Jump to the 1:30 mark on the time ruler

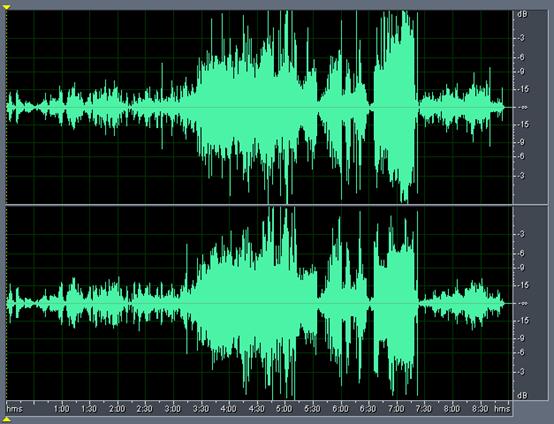[x=89, y=409]
